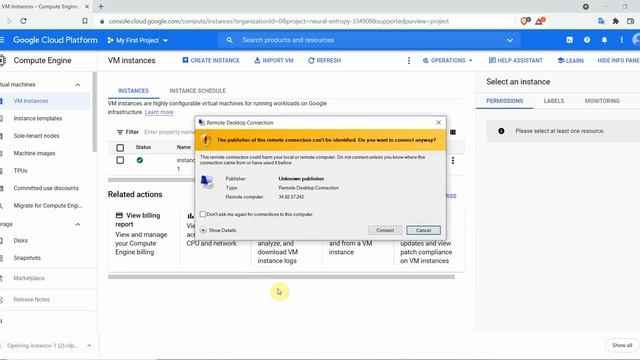Image resolution: width=640 pixels, height=360 pixels.
Task: Open browser extensions puzzle icon
Action: [616, 21]
